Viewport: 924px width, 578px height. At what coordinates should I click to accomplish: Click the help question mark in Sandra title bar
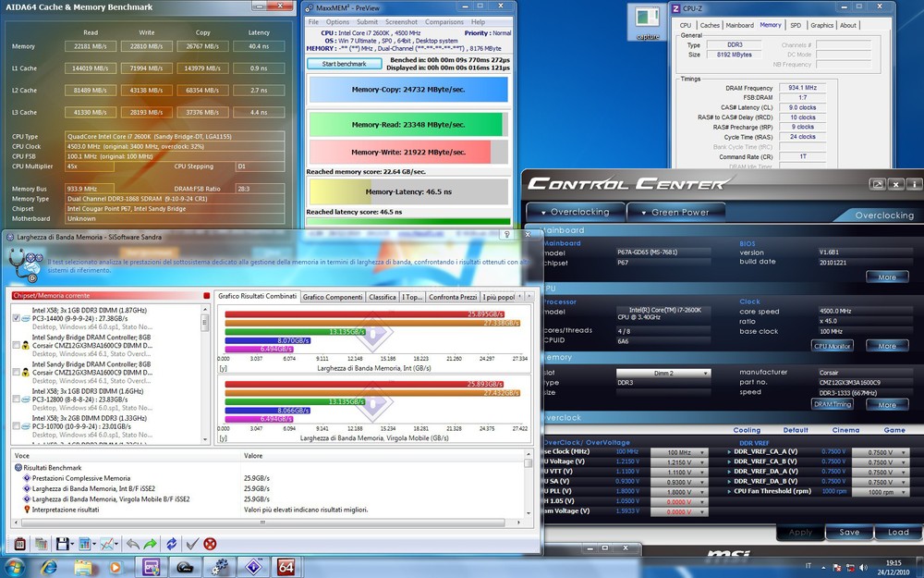click(506, 235)
